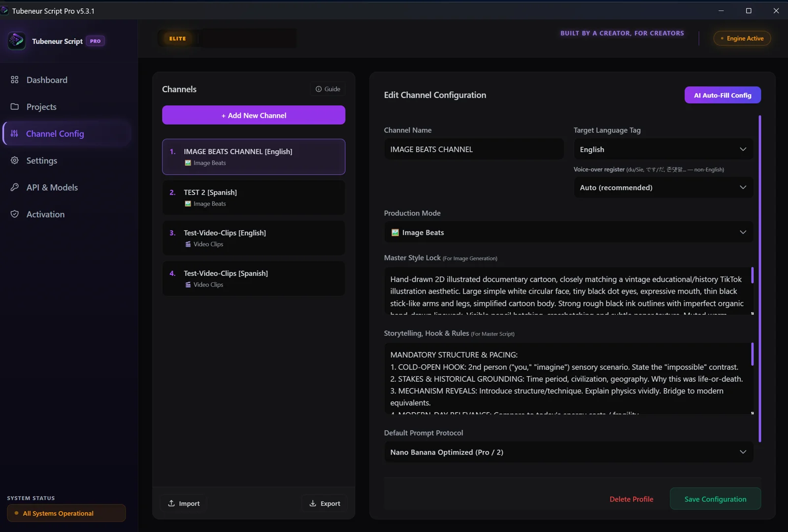Click the Storytelling rules text area scrollbar
788x532 pixels.
[752, 354]
